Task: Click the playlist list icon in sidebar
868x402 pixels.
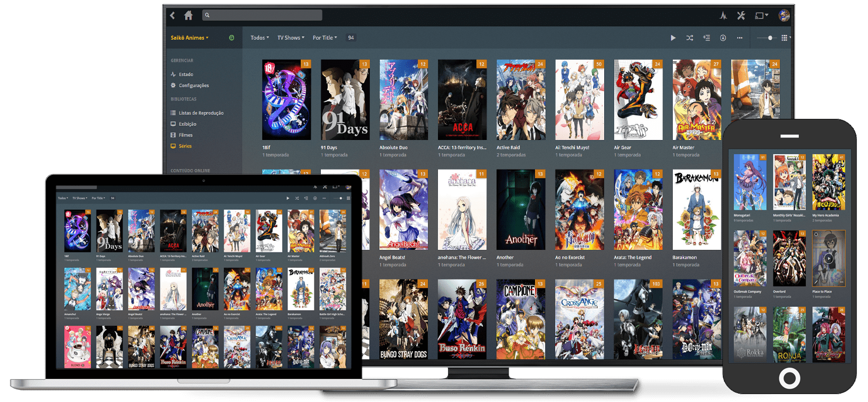Action: 173,113
